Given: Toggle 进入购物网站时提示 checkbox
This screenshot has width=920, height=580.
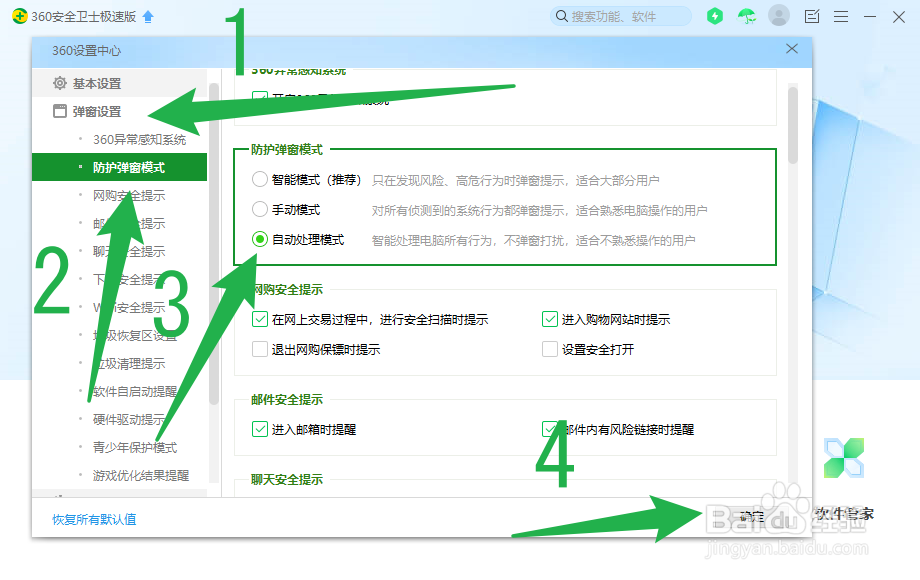Looking at the screenshot, I should [x=549, y=319].
